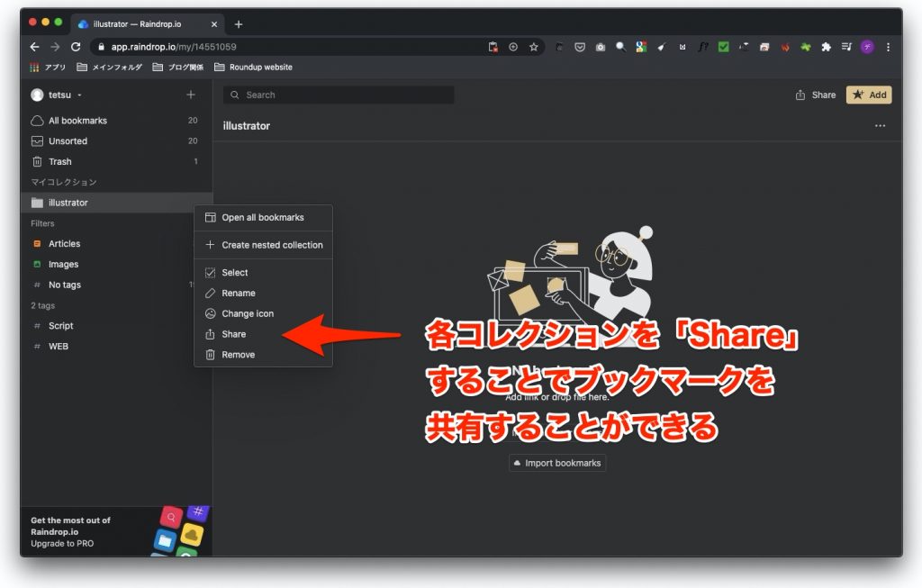Click the camera screenshot extension icon
Viewport: 922px width, 588px height.
click(x=601, y=47)
